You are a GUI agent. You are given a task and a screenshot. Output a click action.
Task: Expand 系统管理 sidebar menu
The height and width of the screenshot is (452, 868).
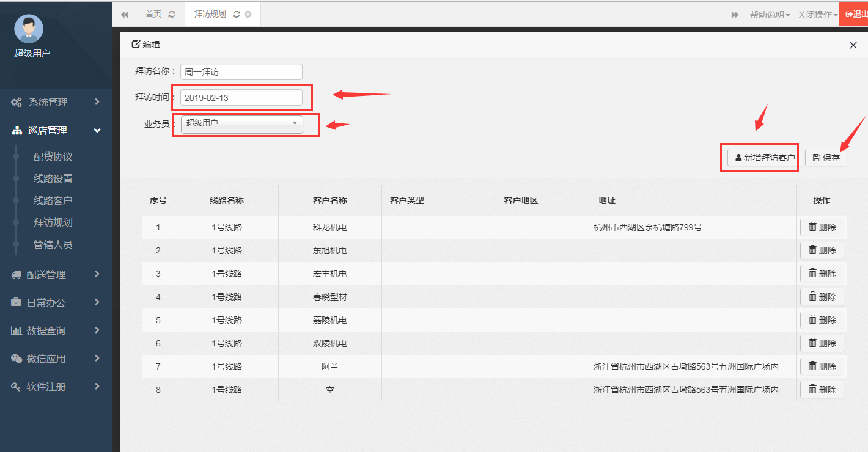click(x=56, y=102)
